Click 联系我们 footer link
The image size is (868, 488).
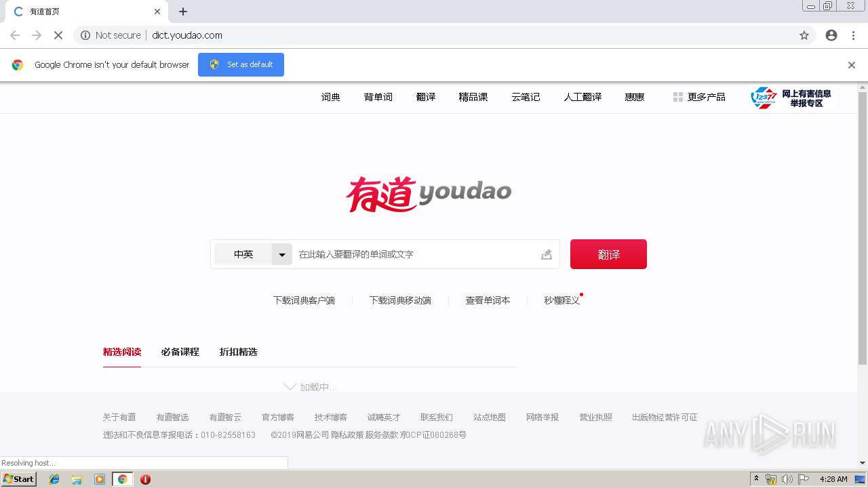437,417
